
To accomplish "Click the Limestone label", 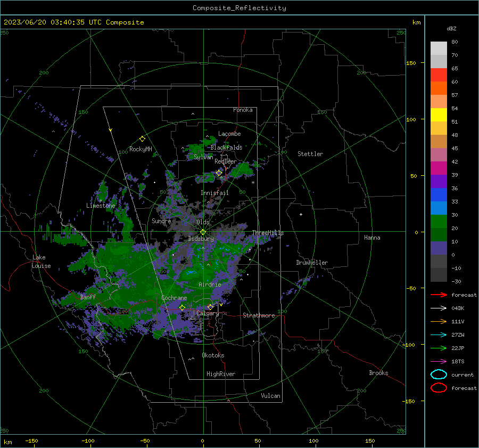I will pos(101,206).
